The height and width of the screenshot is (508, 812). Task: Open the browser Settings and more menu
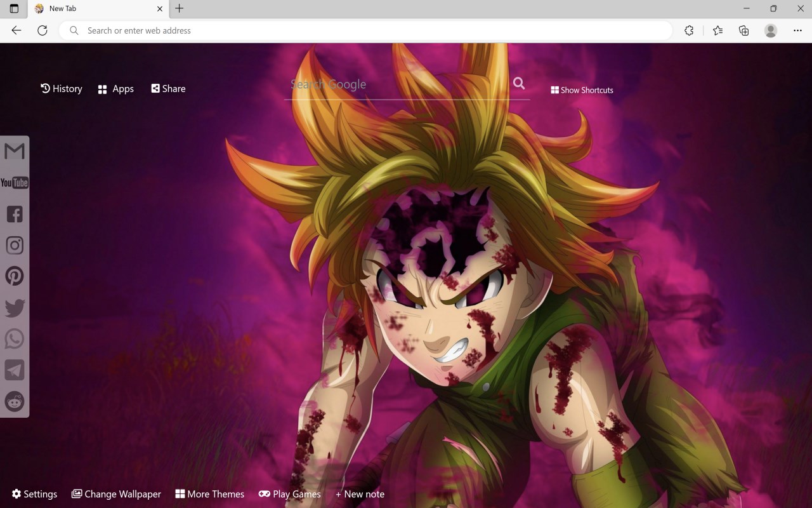(797, 30)
